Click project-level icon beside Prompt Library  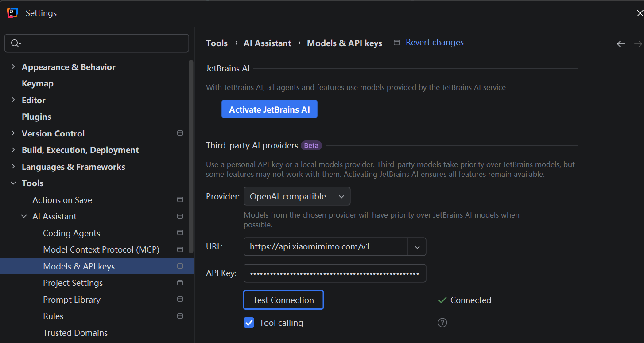(180, 300)
